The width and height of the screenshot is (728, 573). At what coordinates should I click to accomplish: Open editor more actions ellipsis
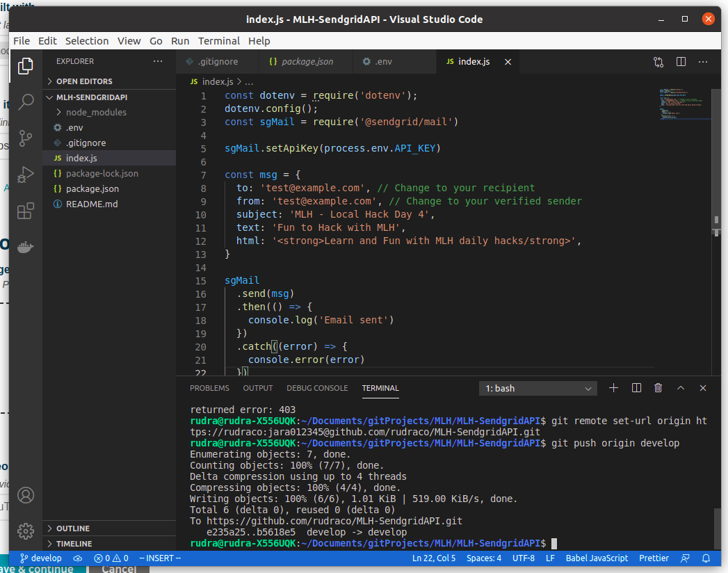coord(703,62)
